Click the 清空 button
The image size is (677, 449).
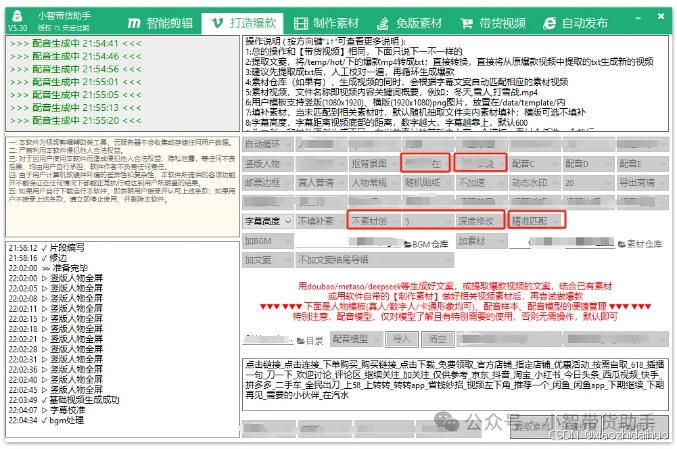[x=438, y=339]
